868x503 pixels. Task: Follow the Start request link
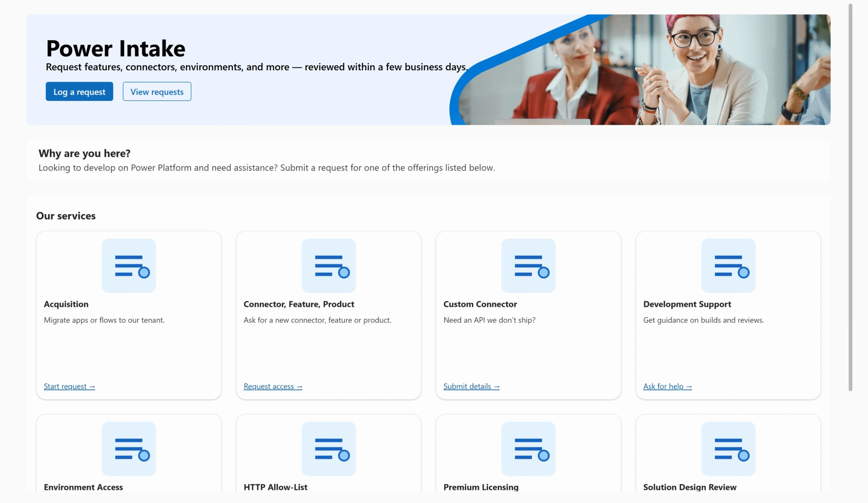(69, 386)
